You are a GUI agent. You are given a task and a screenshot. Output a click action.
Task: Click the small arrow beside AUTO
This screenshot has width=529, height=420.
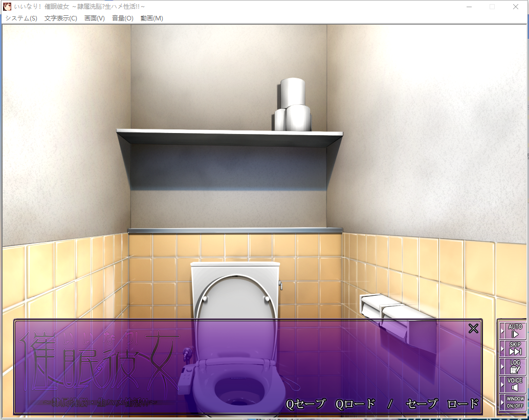point(502,331)
